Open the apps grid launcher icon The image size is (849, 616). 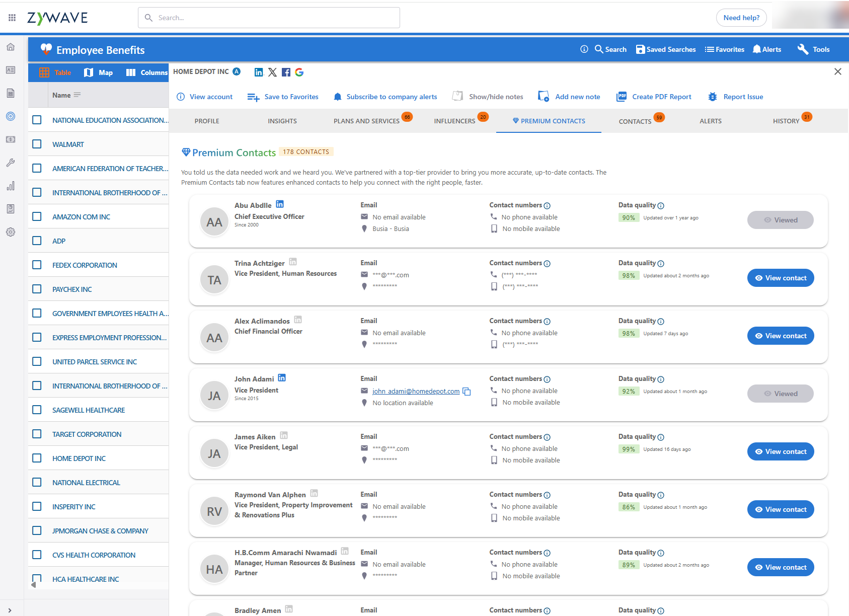pos(12,18)
